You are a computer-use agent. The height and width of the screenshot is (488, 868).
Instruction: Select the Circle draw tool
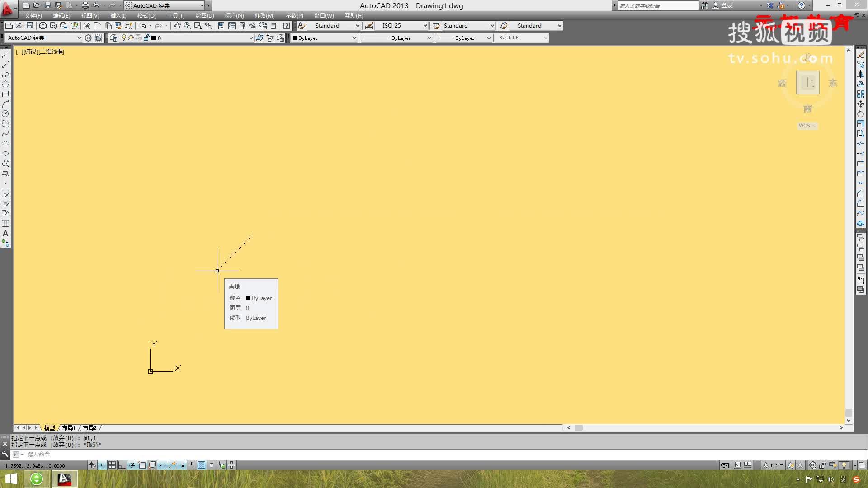(5, 114)
